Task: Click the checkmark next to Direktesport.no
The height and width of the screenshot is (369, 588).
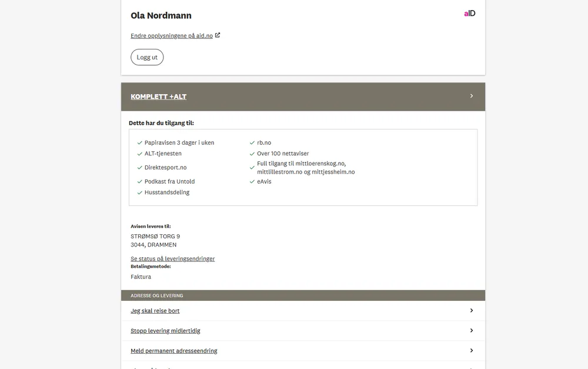Action: [139, 168]
